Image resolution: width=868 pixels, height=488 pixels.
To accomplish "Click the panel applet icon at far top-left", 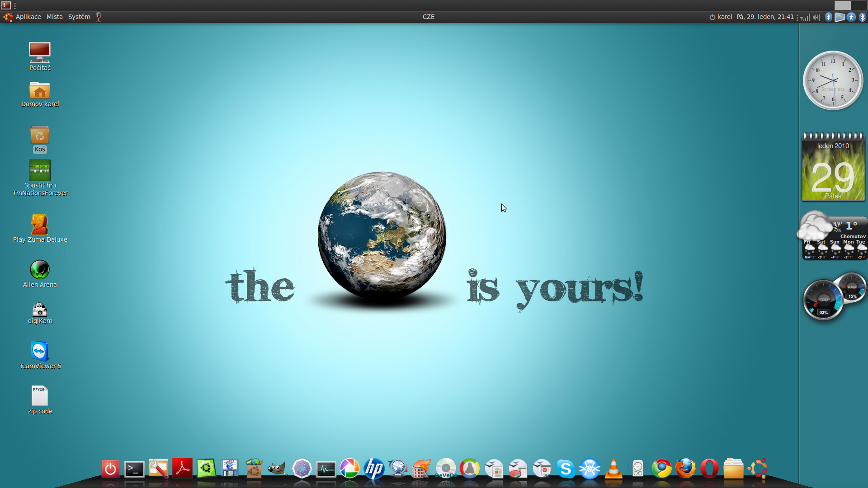I will tap(6, 5).
